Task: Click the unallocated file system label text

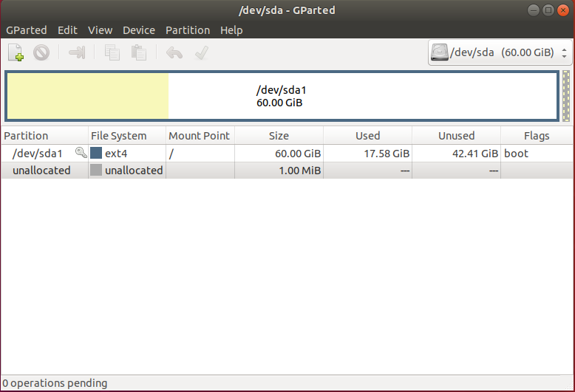Action: point(134,170)
